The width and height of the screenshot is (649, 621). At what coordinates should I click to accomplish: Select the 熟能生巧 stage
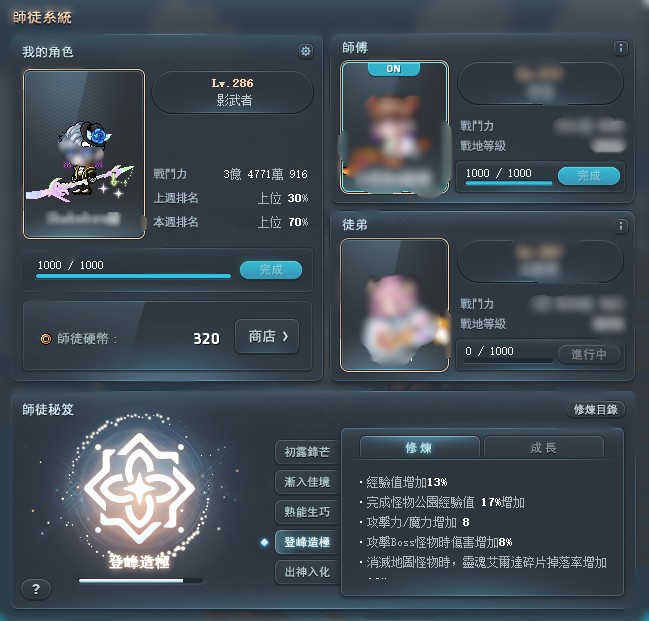point(308,512)
